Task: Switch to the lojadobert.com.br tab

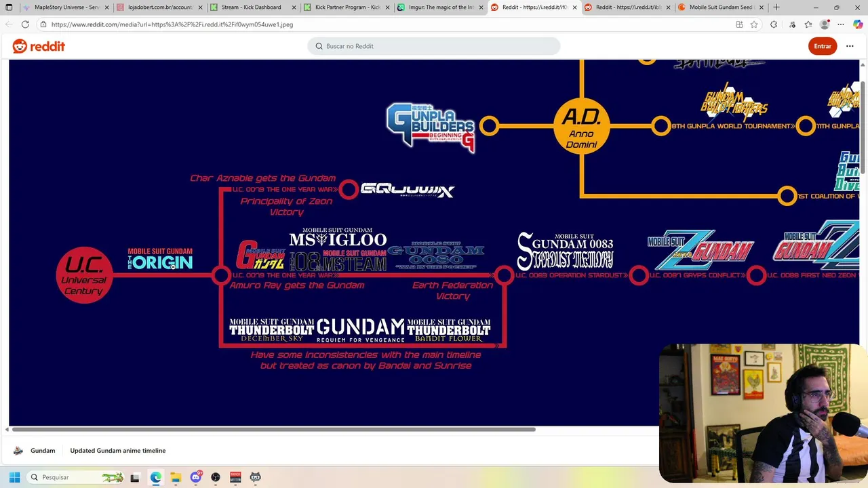Action: (x=159, y=7)
